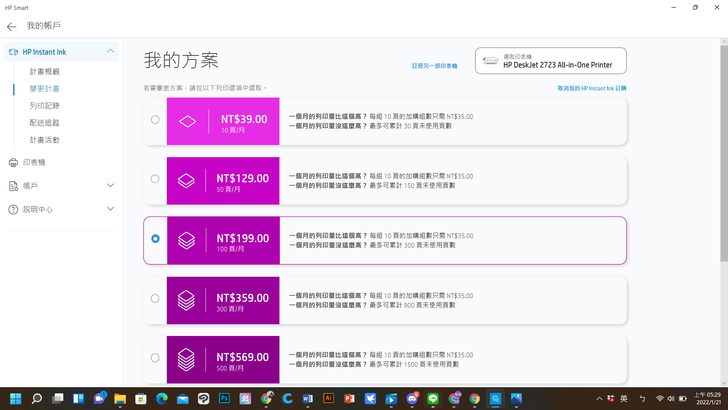Image resolution: width=728 pixels, height=410 pixels.
Task: Open Task View from the taskbar
Action: point(58,398)
